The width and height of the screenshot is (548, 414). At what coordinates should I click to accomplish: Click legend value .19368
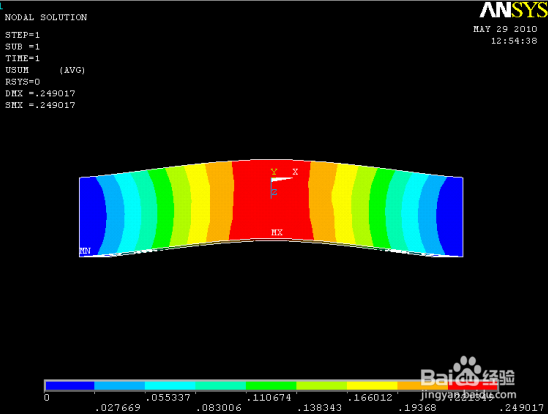417,408
